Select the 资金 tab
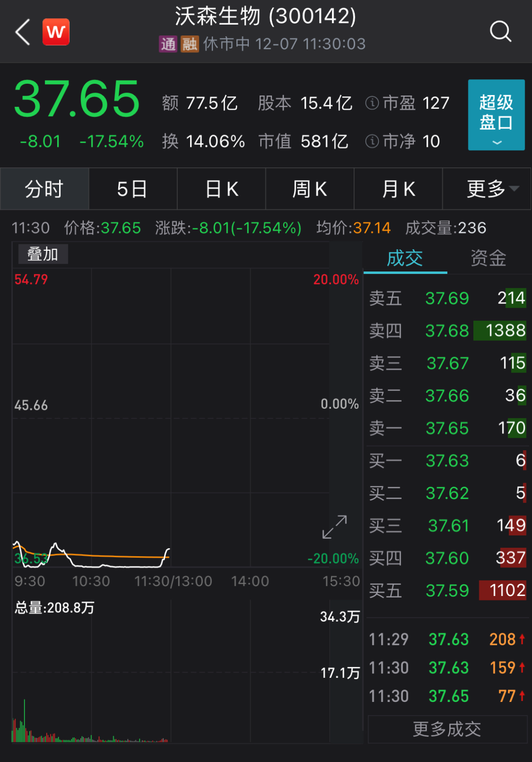Screen dimensions: 532x762 (x=489, y=258)
